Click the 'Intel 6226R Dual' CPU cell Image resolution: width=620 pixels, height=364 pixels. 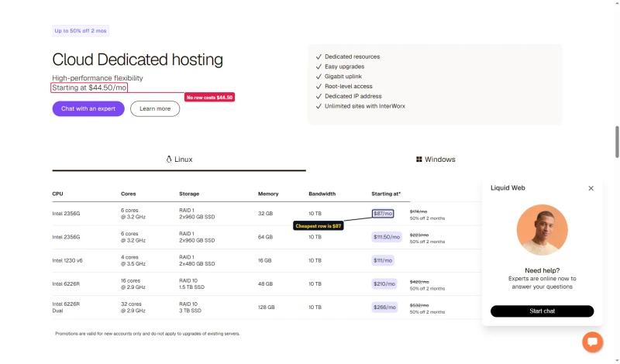tap(66, 307)
